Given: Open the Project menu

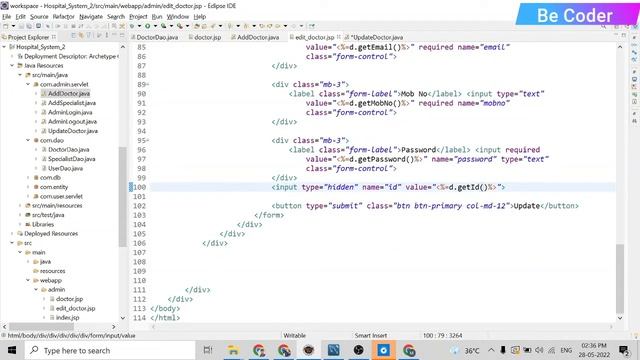Looking at the screenshot, I should pyautogui.click(x=138, y=17).
